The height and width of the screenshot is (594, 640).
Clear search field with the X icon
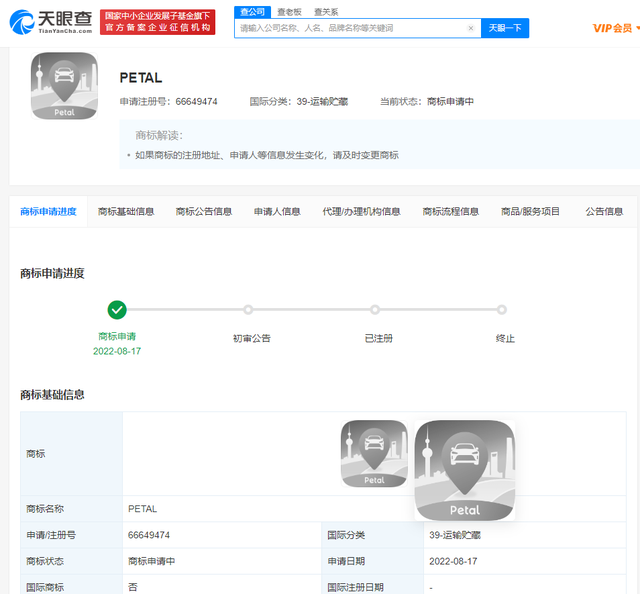471,28
